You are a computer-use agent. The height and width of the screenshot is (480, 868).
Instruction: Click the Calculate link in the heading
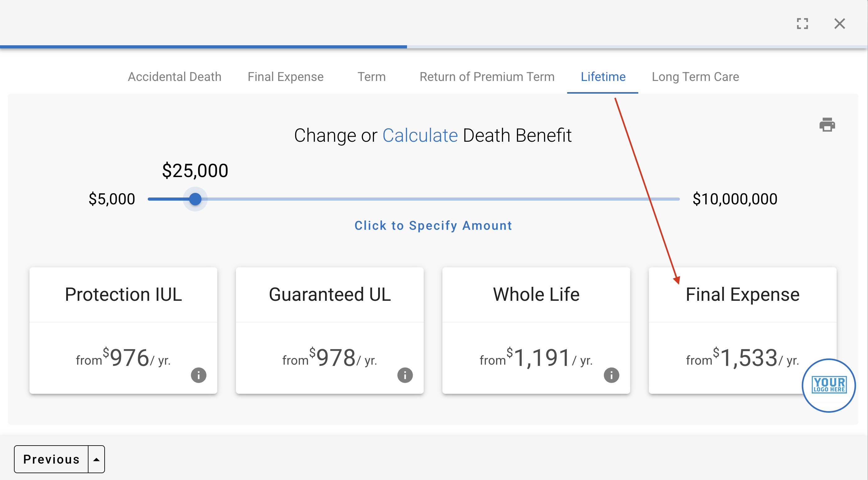419,135
